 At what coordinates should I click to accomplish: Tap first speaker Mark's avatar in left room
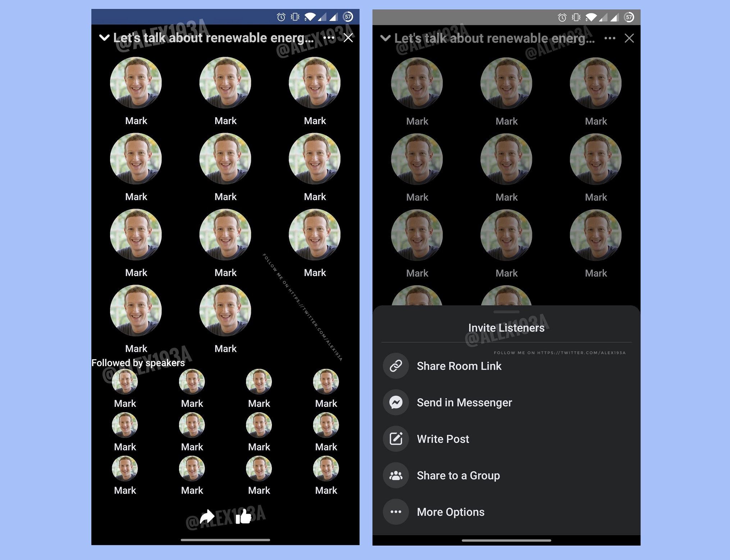[x=136, y=83]
